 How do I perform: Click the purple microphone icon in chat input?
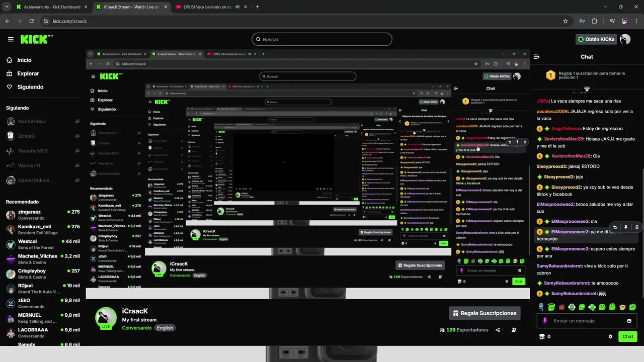[545, 321]
